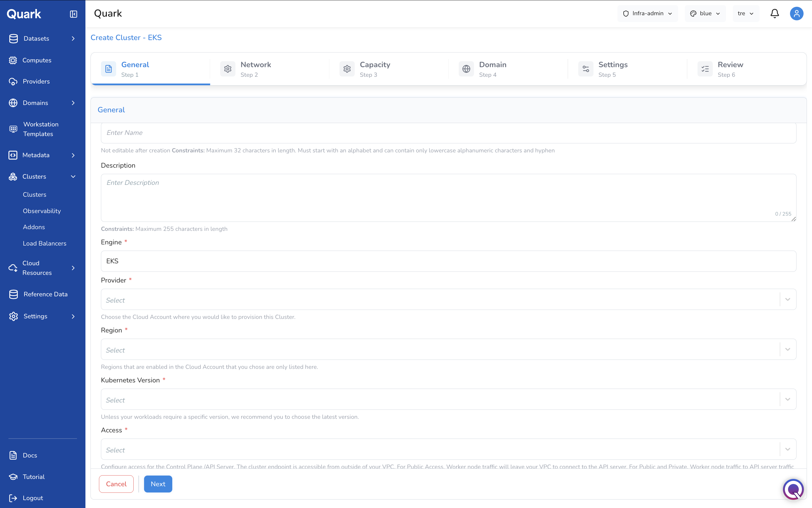Open the tre tenant dropdown
Image resolution: width=812 pixels, height=508 pixels.
click(746, 14)
